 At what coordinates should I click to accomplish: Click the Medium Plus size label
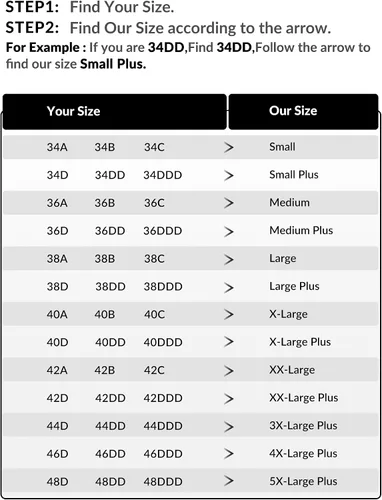(301, 230)
